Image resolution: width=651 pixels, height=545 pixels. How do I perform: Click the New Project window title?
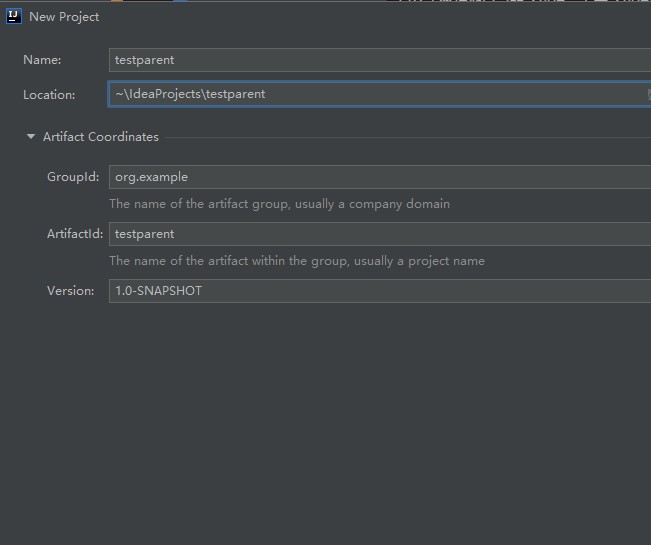click(x=64, y=17)
